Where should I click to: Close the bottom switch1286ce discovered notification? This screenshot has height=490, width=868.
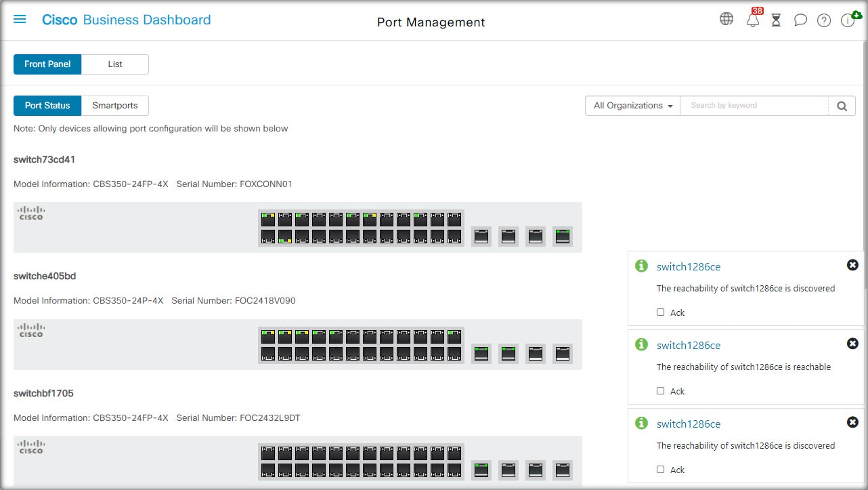(x=852, y=422)
